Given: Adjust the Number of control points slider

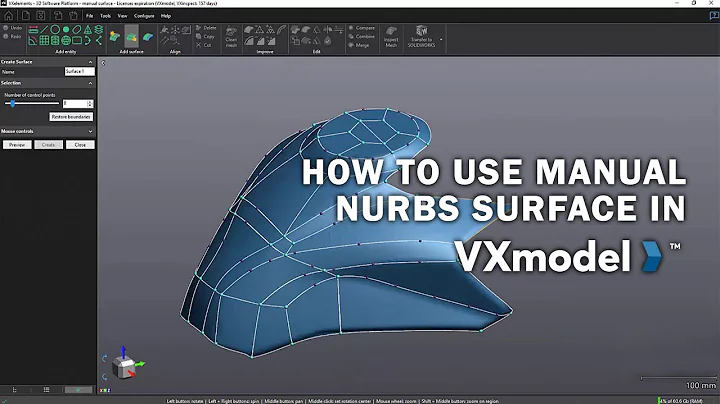Looking at the screenshot, I should click(x=32, y=104).
